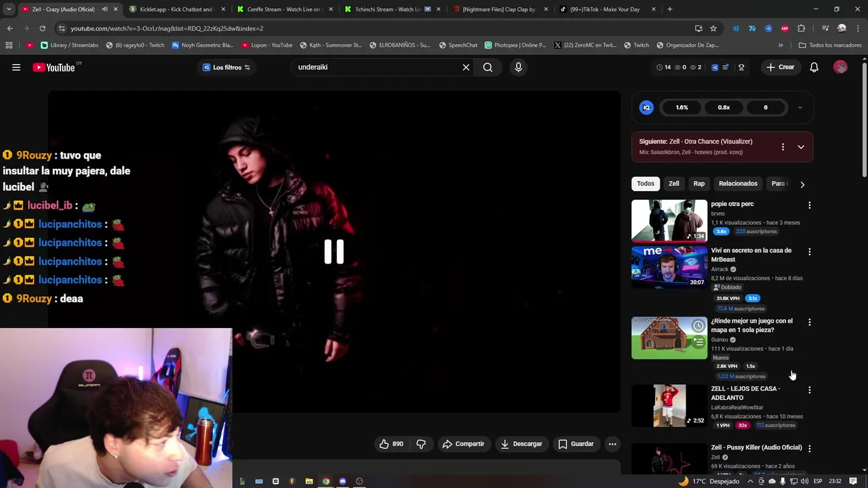
Task: Add Guinxu video to watch later clock
Action: pyautogui.click(x=698, y=327)
